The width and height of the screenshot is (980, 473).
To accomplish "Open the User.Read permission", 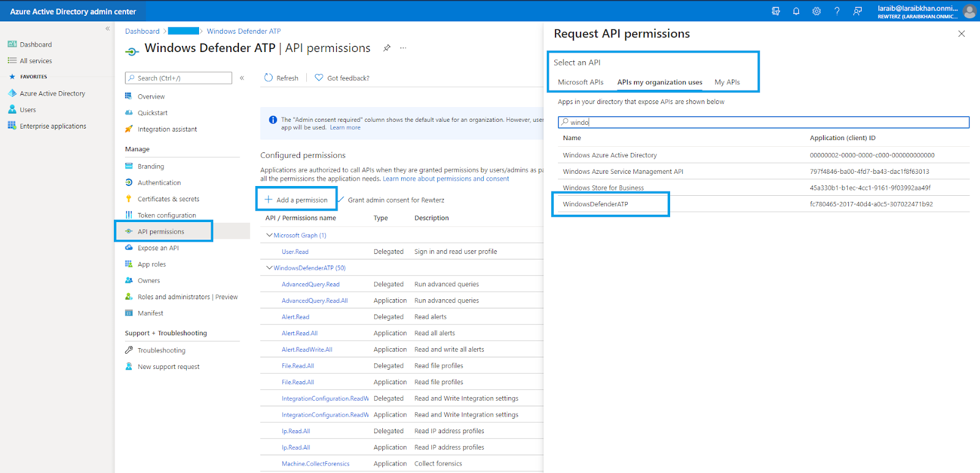I will (295, 251).
